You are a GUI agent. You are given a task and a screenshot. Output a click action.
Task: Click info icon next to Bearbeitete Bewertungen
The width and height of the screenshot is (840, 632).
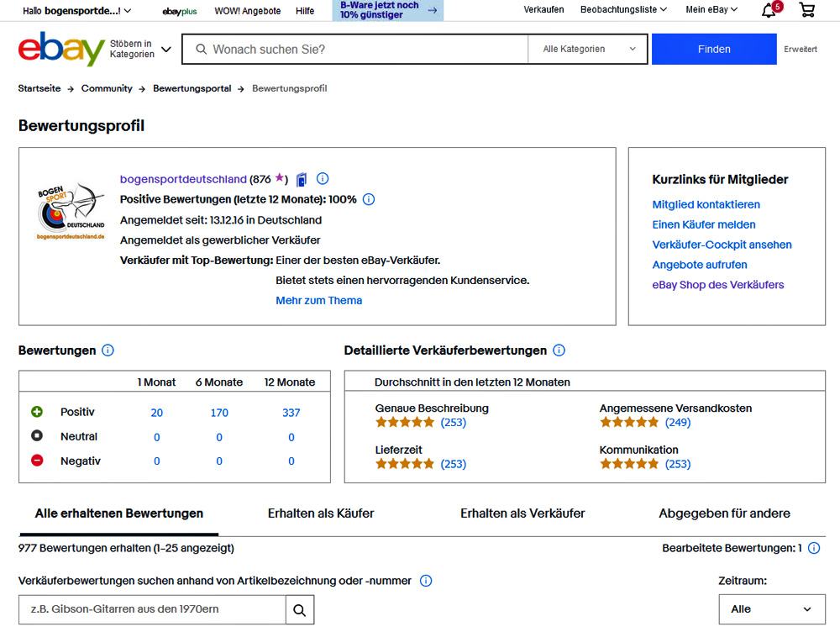coord(813,548)
